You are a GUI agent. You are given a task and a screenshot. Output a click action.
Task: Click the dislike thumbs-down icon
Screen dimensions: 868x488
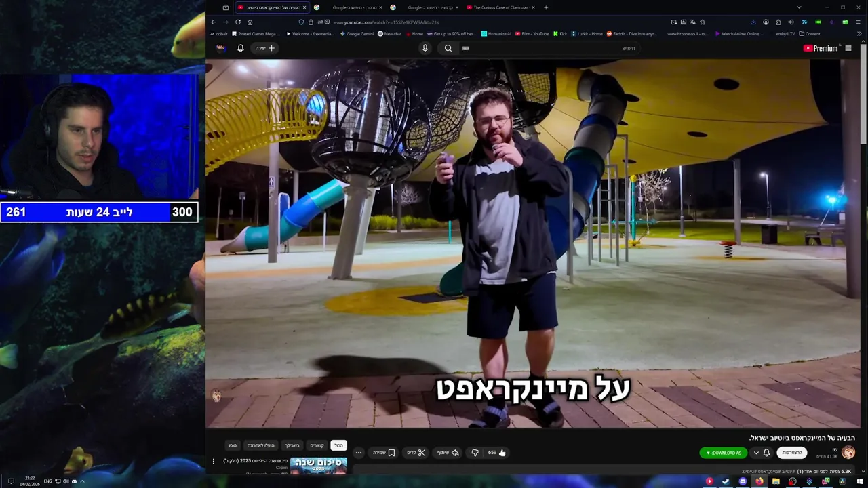(475, 453)
